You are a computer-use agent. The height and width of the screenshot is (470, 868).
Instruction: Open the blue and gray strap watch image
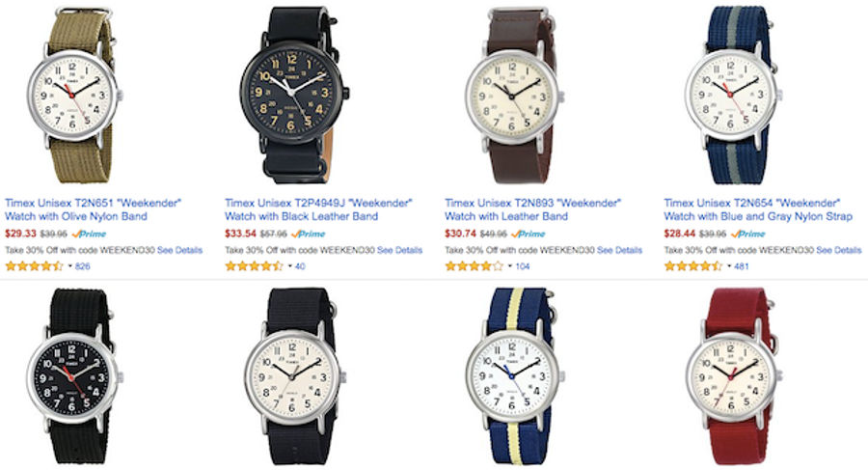point(734,95)
